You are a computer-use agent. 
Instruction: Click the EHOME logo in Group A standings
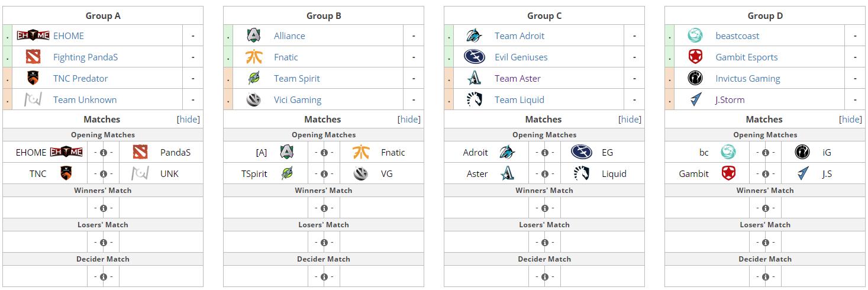click(33, 36)
